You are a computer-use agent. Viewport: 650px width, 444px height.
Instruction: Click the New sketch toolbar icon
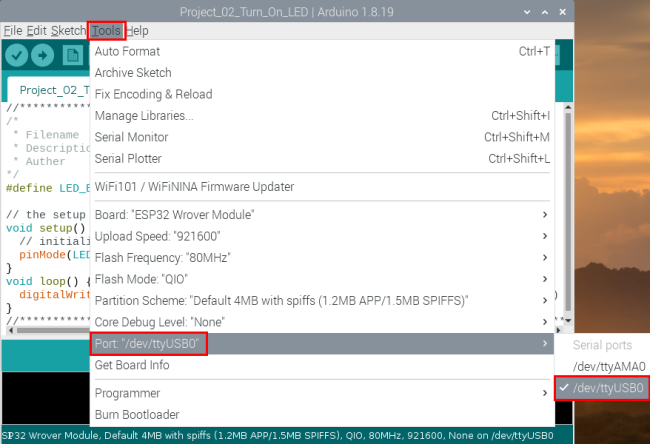[73, 55]
